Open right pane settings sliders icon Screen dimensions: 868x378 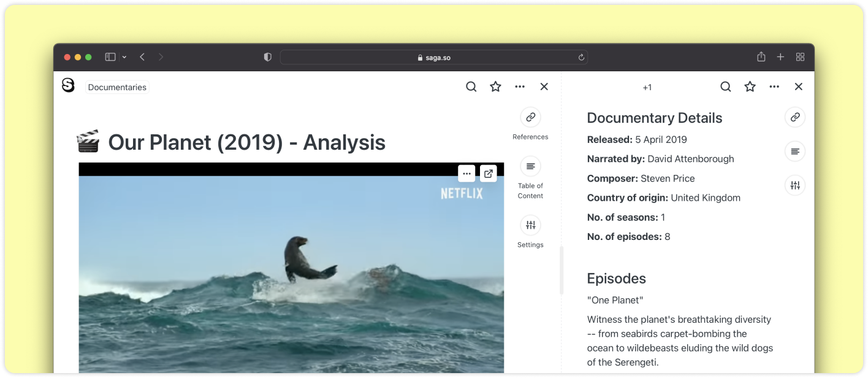pos(795,185)
